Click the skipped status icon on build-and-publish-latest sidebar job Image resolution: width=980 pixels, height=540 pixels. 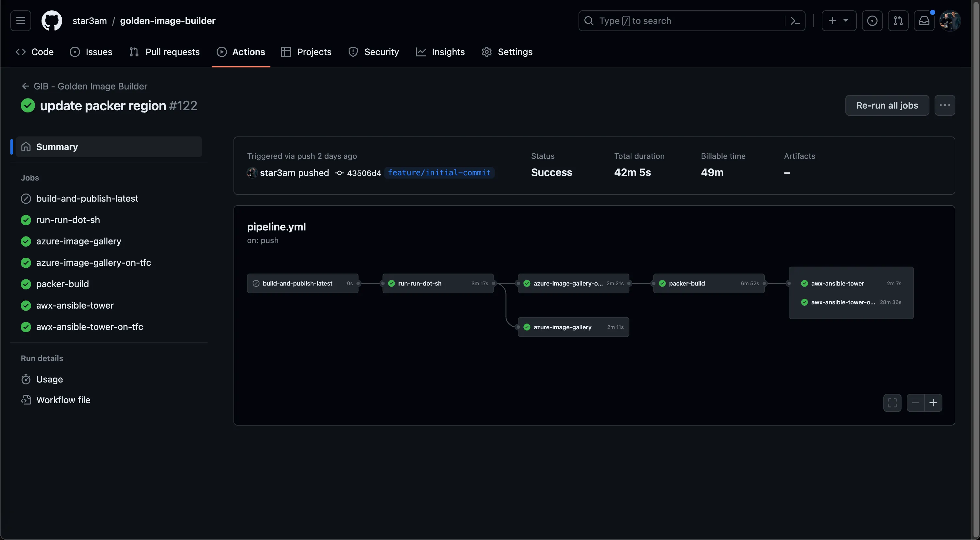26,198
